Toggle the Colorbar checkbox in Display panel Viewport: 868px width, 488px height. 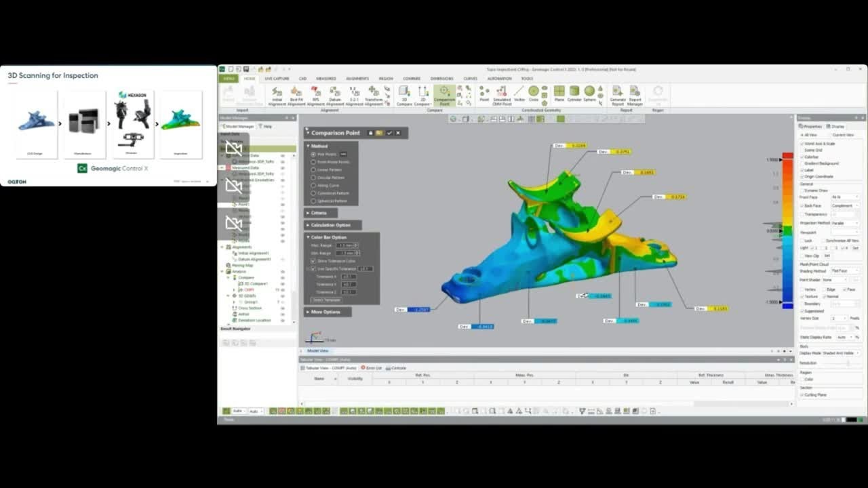pos(803,157)
